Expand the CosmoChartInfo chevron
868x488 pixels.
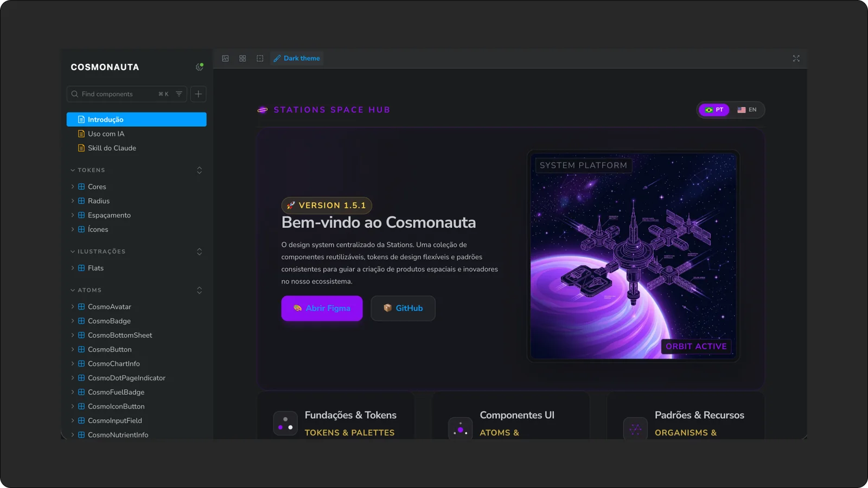(x=73, y=364)
